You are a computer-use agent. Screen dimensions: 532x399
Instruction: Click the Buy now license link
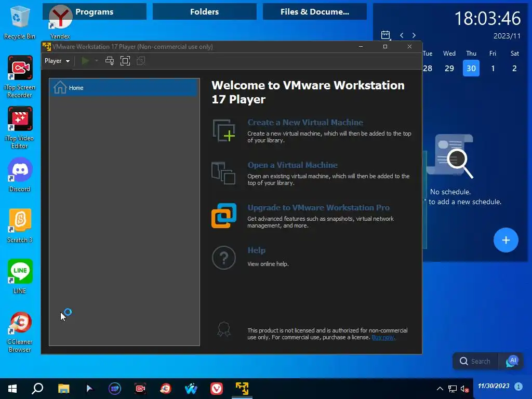(383, 337)
